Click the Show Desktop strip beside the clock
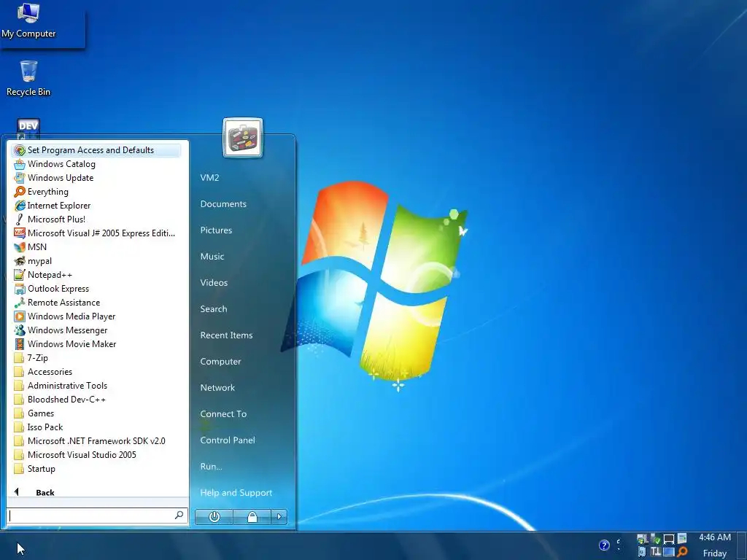The width and height of the screenshot is (747, 560). (741, 545)
